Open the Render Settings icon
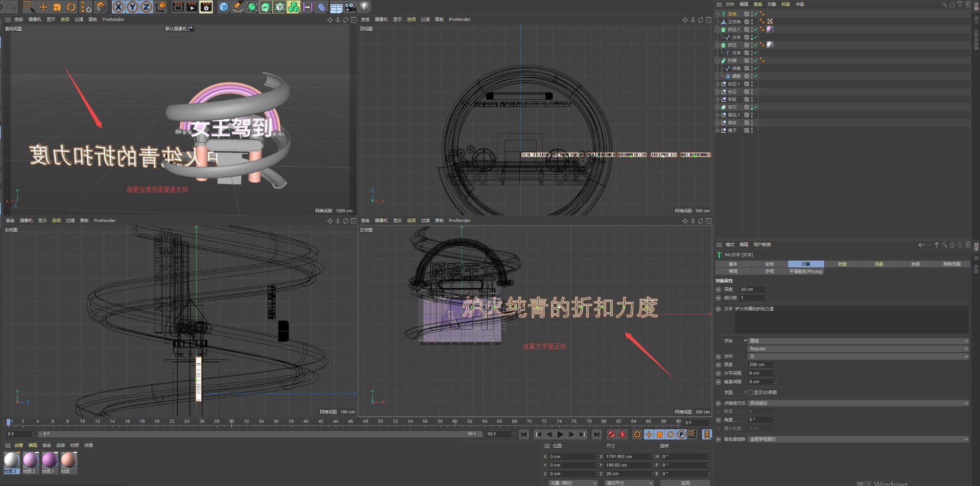 point(205,7)
